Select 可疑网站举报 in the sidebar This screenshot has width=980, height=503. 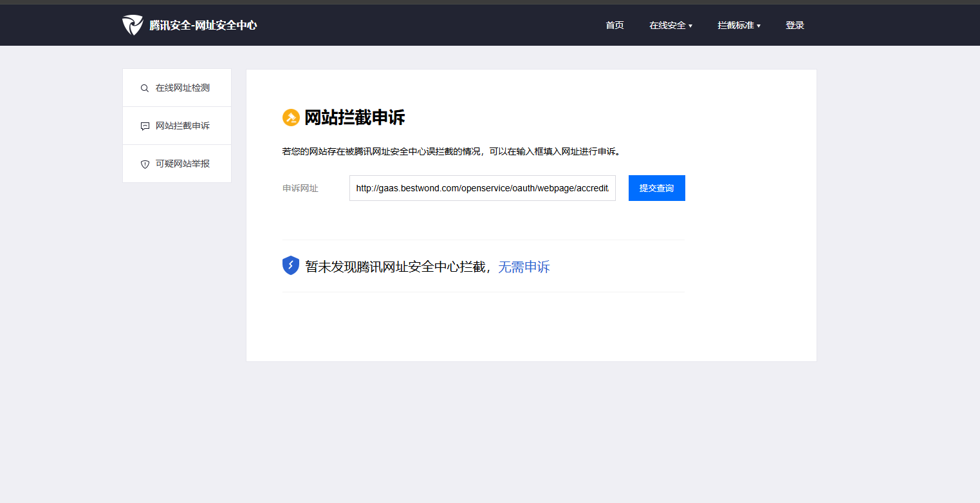pos(177,164)
